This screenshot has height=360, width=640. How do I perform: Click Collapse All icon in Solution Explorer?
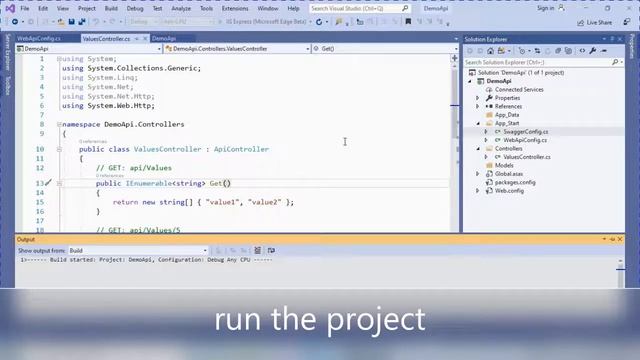558,51
